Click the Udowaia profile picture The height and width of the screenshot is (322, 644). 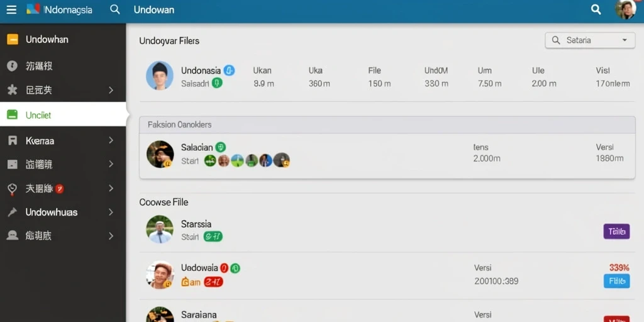click(x=160, y=275)
